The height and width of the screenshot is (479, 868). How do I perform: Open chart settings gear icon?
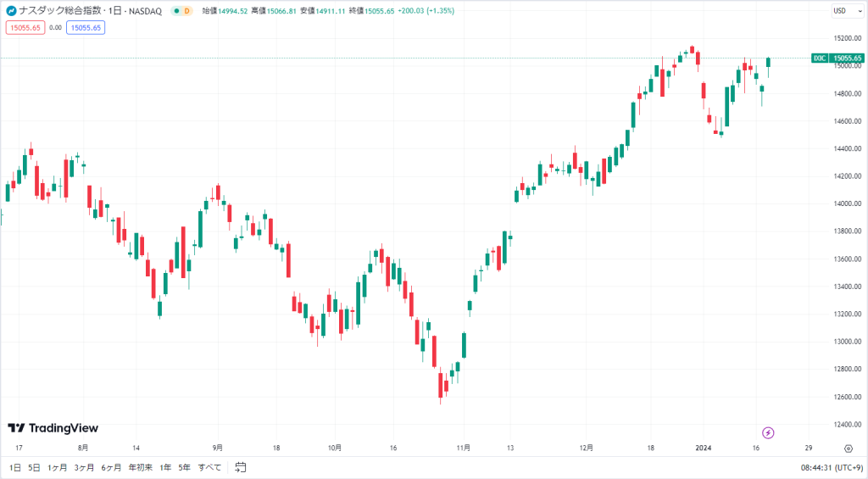[848, 448]
